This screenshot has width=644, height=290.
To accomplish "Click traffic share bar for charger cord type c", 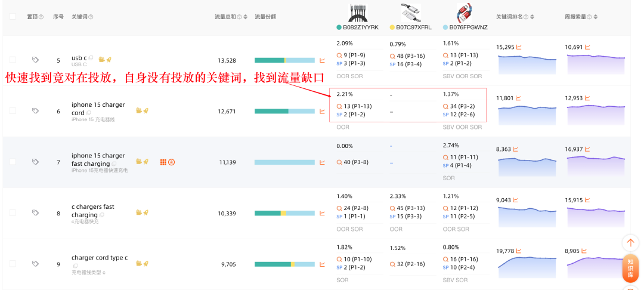I will [x=284, y=264].
